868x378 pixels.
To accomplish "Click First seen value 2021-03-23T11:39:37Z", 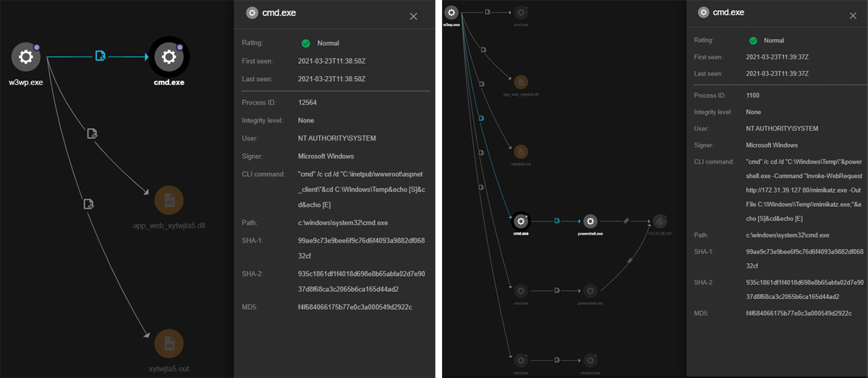I will (778, 56).
